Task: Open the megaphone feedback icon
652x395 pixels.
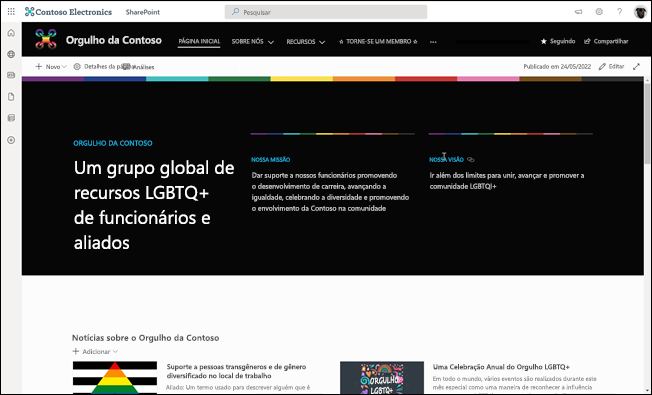Action: pyautogui.click(x=578, y=12)
